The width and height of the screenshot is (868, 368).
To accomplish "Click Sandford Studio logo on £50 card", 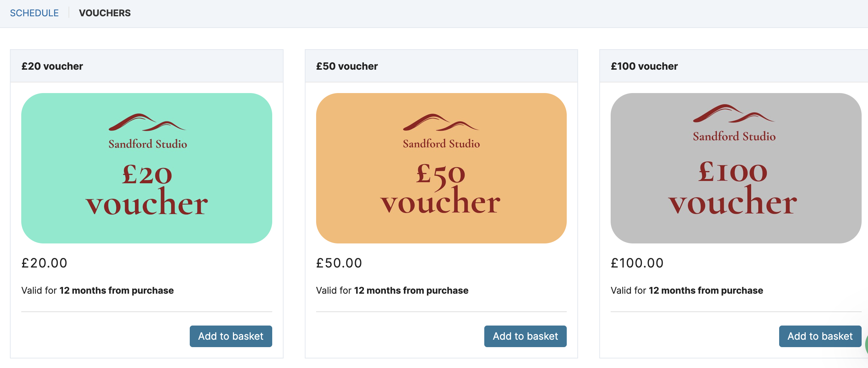I will (x=441, y=131).
